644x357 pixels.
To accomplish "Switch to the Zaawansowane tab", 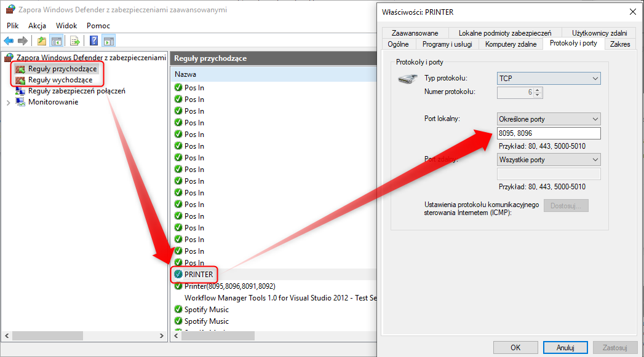I will 415,33.
